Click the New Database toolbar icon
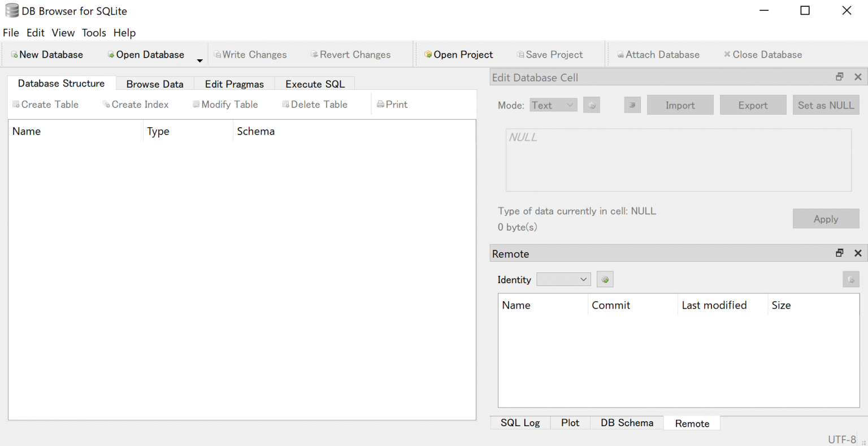This screenshot has height=446, width=868. click(15, 55)
